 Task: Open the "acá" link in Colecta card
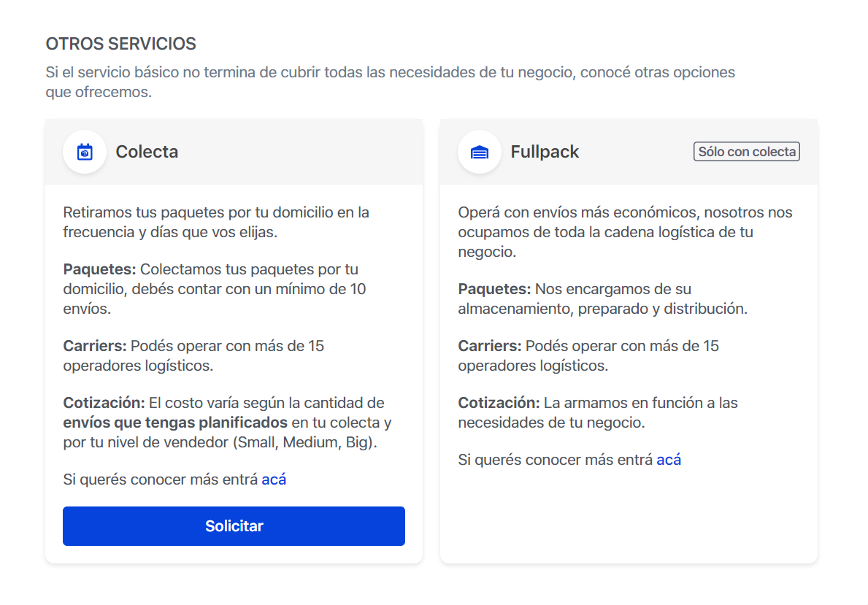[x=274, y=479]
